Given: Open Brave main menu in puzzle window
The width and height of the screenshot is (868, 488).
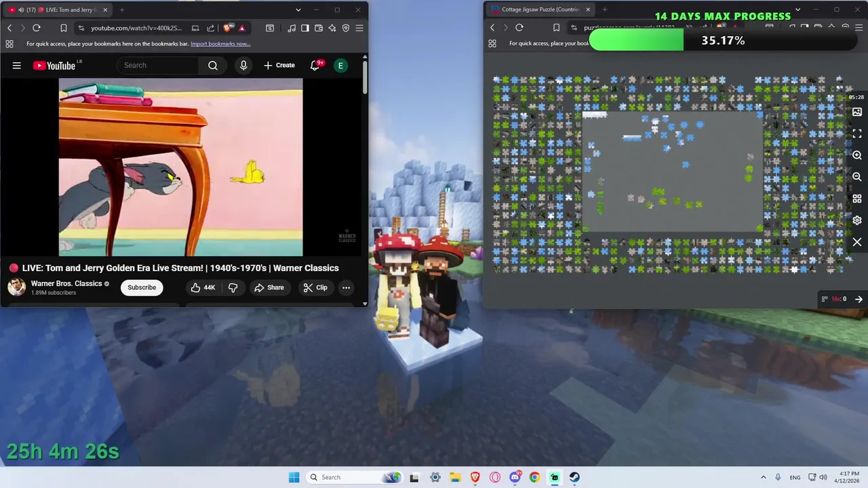Looking at the screenshot, I should tap(859, 28).
